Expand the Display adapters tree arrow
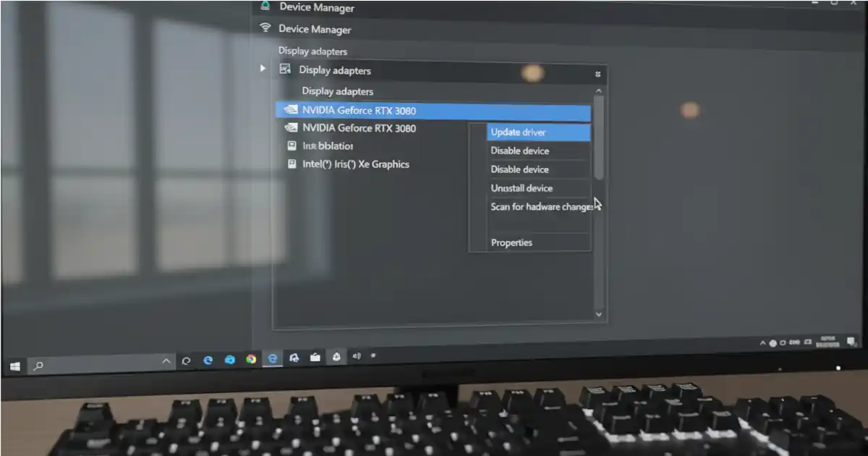868x456 pixels. coord(263,68)
